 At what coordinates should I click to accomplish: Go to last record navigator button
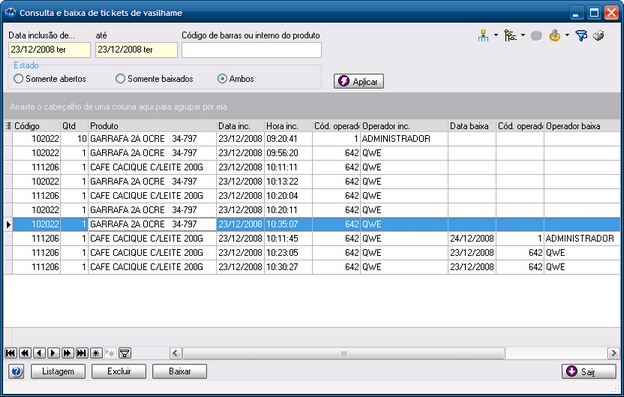(82, 353)
